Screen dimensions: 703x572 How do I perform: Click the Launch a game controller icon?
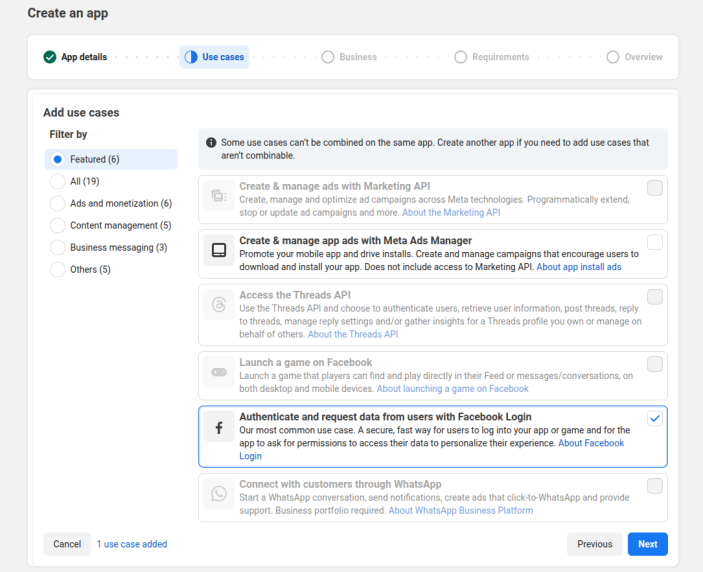pos(219,374)
